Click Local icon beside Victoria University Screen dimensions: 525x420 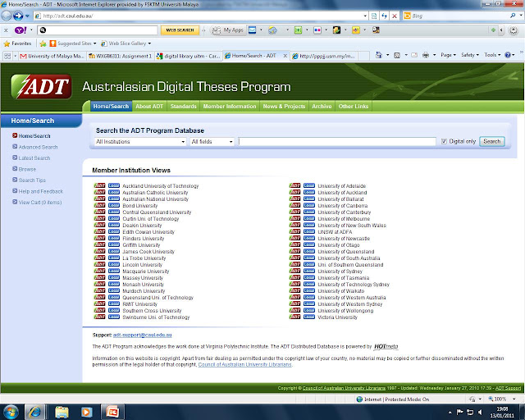pyautogui.click(x=309, y=317)
